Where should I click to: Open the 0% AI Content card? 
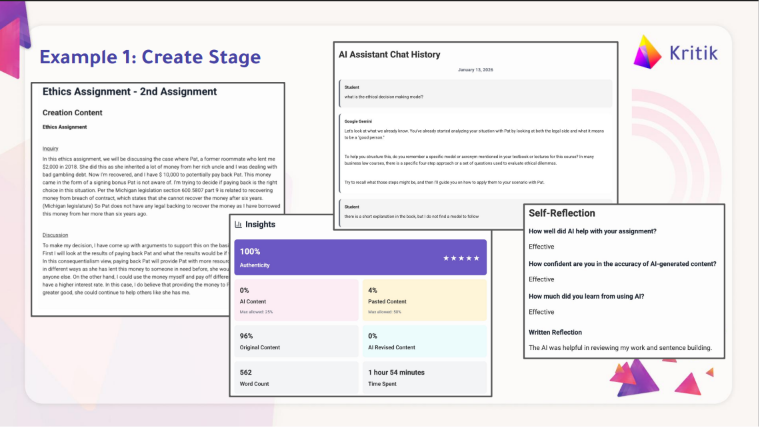(296, 300)
